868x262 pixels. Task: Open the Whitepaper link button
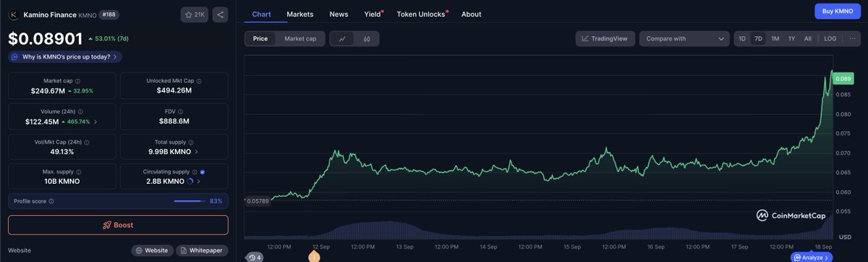tap(202, 250)
